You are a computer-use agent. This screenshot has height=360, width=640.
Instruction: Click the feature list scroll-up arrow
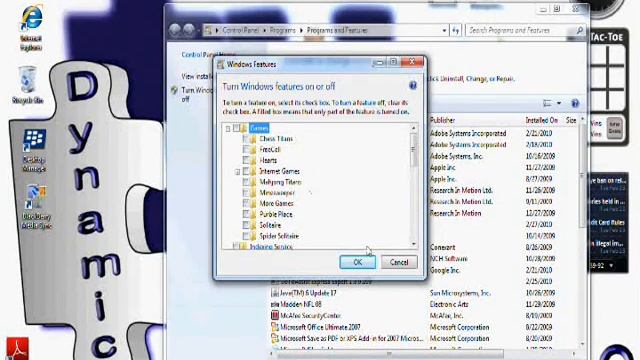[413, 128]
